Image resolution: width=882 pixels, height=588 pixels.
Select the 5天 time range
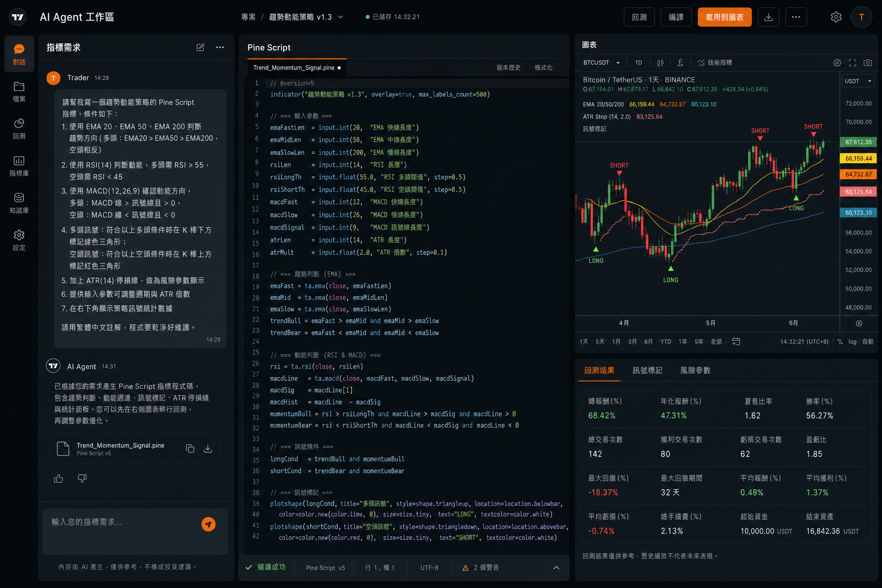pyautogui.click(x=600, y=342)
